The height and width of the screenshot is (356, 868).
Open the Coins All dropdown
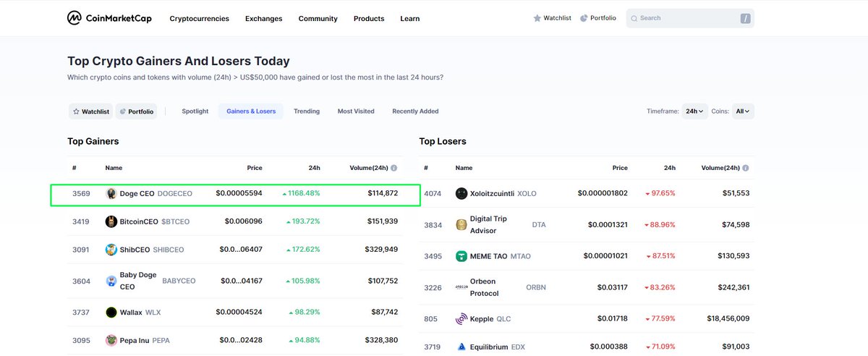743,111
